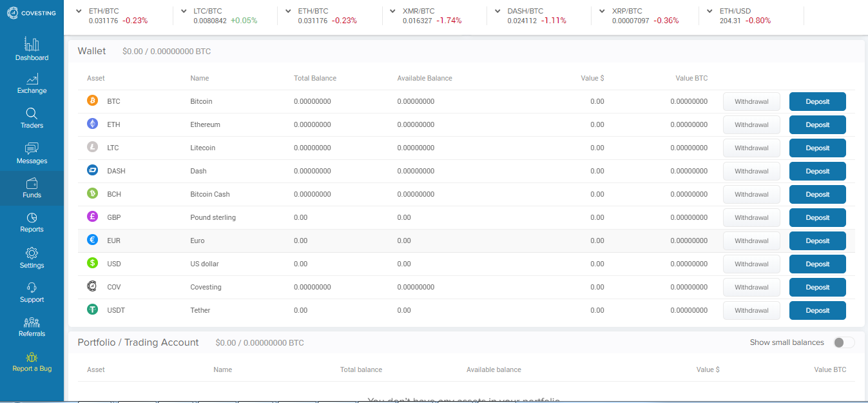Click Deposit in the USDT Tether row

817,310
